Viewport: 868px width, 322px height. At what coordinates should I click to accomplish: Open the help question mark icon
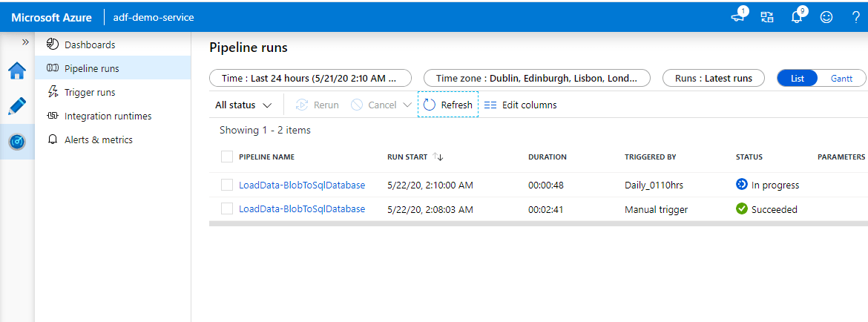(855, 16)
